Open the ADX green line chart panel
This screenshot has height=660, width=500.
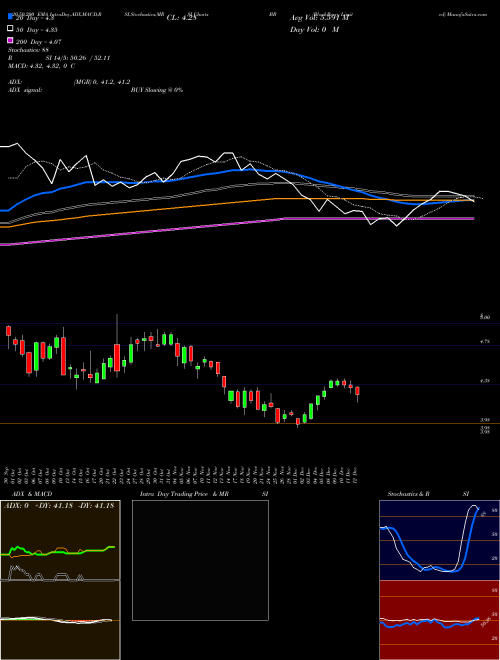click(60, 540)
